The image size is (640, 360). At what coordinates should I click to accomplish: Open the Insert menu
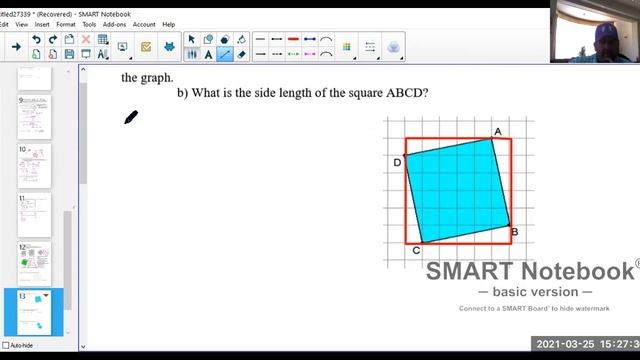[42, 24]
